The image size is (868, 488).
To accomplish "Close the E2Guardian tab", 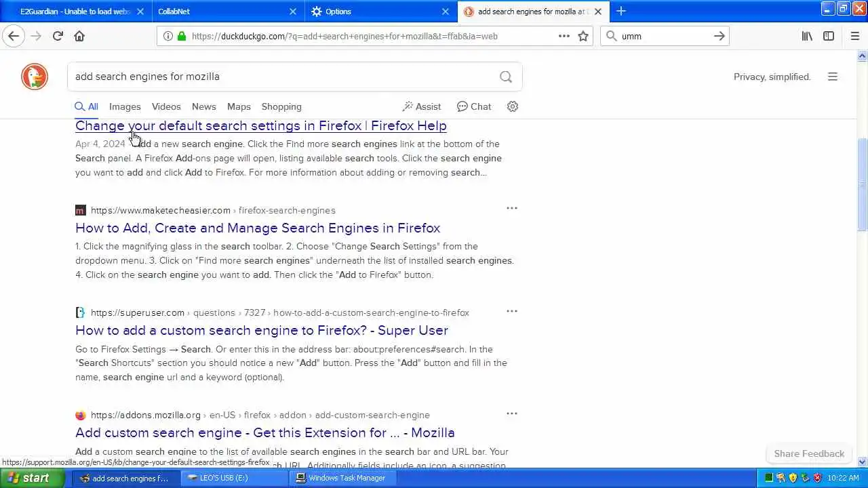I will (140, 12).
